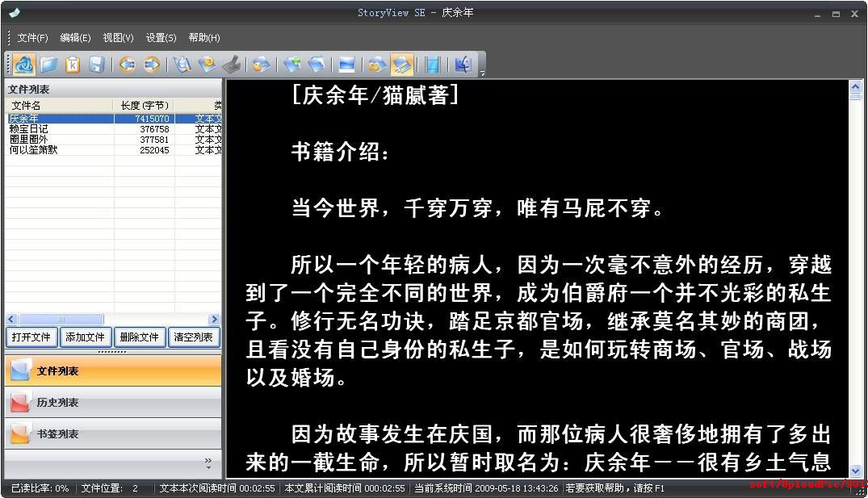Click the magnifier search toolbar icon
This screenshot has width=868, height=498.
coord(182,65)
